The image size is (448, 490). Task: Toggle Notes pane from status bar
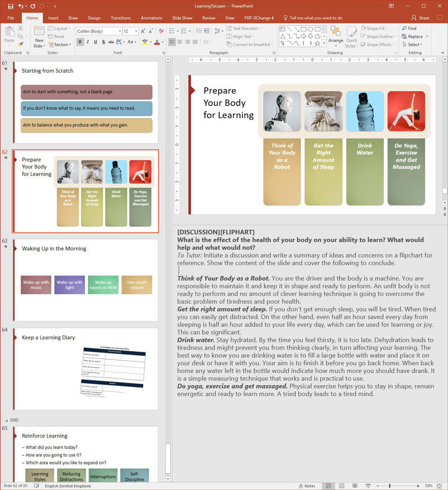click(x=307, y=486)
